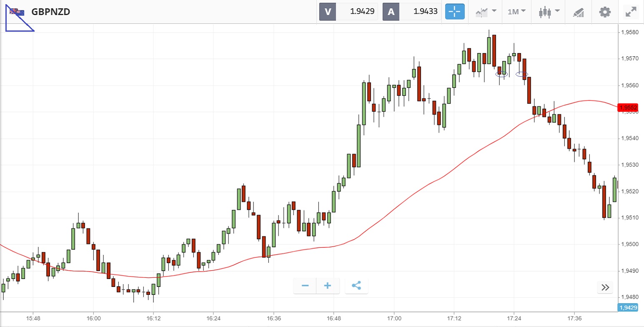Open the compare/indicators chart dropdown
644x327 pixels.
486,12
